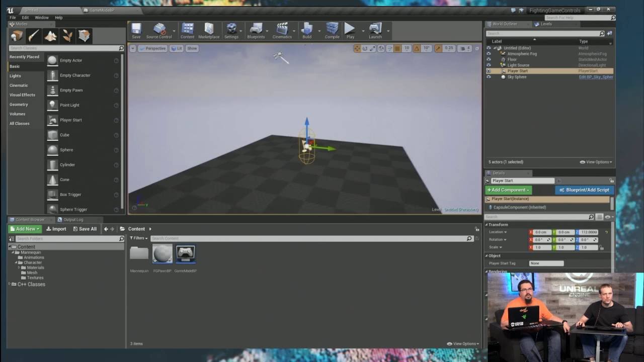Click the Compile toolbar icon
This screenshot has height=362, width=644.
pyautogui.click(x=332, y=31)
